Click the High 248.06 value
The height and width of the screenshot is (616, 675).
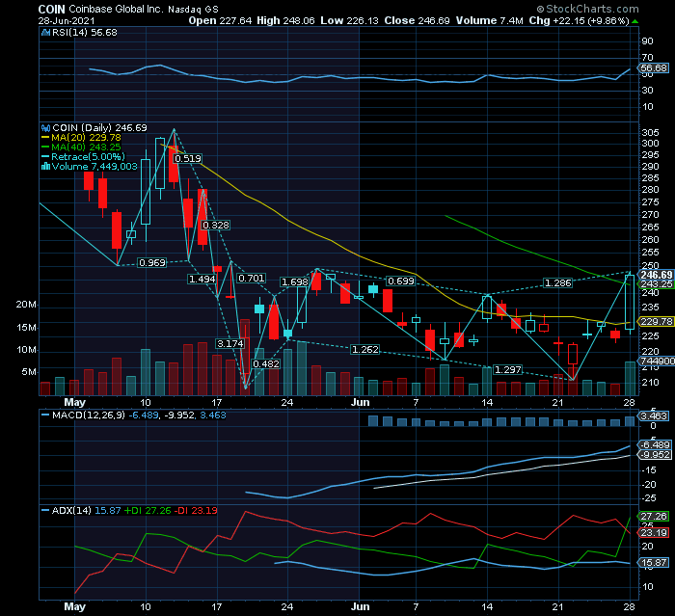coord(285,20)
